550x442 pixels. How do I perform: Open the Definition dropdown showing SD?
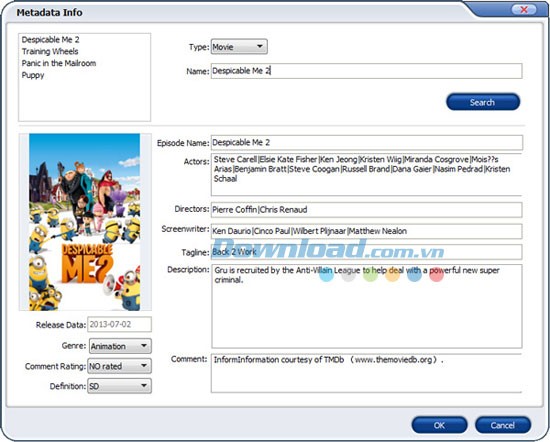pos(119,386)
